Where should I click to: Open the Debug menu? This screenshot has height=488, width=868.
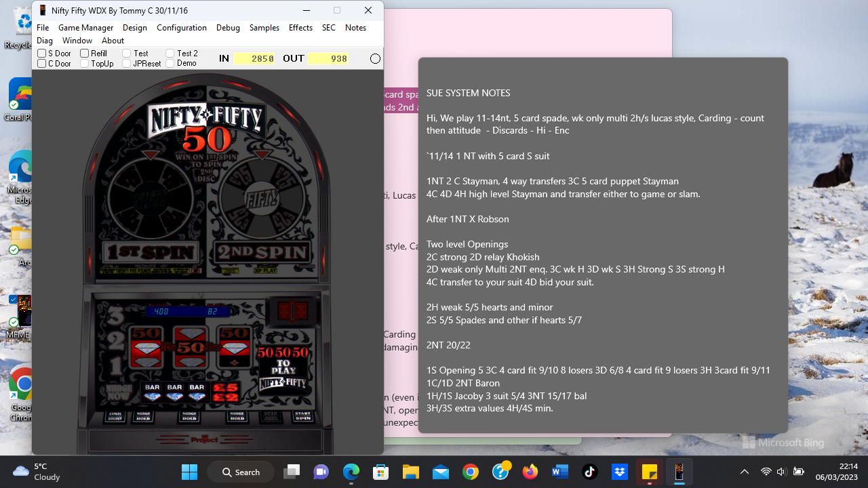tap(228, 28)
